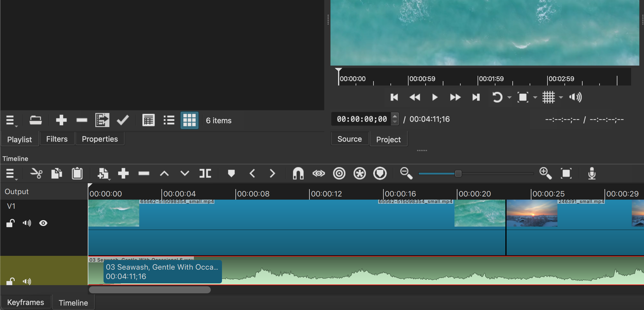This screenshot has height=310, width=644.
Task: Copy the selected timeline clip
Action: (x=57, y=173)
